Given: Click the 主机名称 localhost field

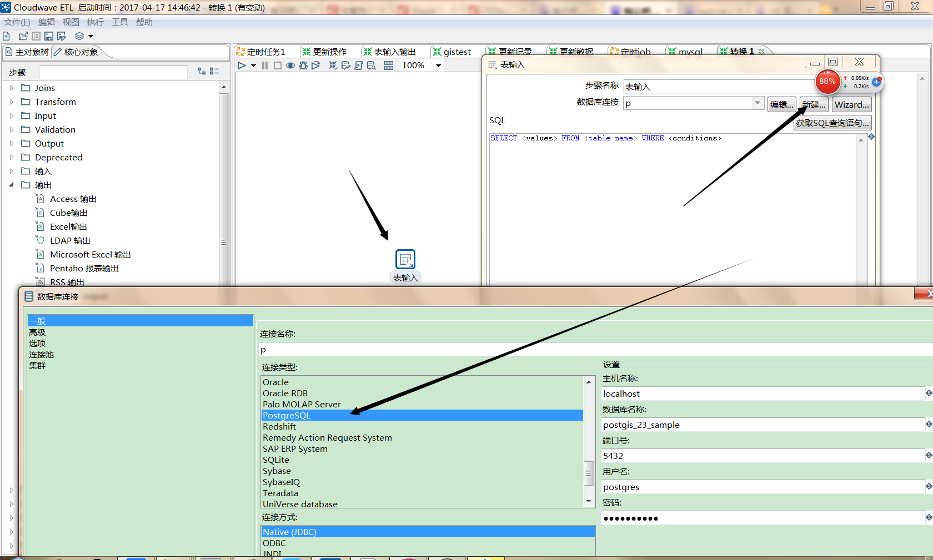Looking at the screenshot, I should (x=763, y=393).
